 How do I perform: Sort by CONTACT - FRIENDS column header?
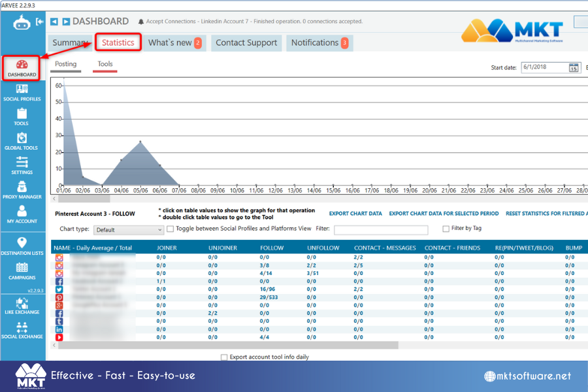[452, 248]
